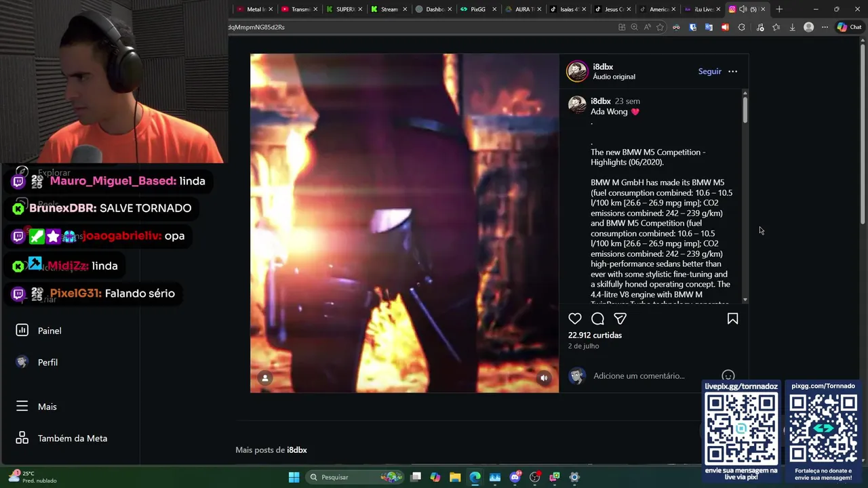This screenshot has height=488, width=868.
Task: Add page to favorites with star icon
Action: pos(660,27)
